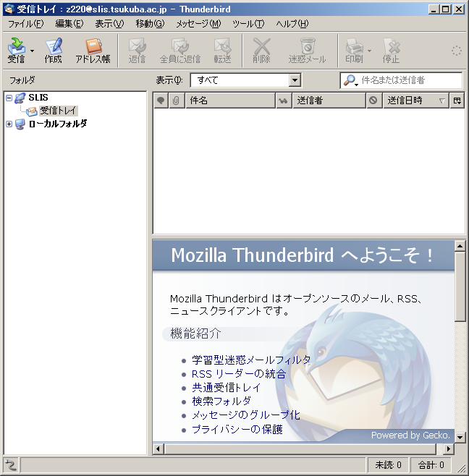Open the ツール(T) menu
Viewport: 469px width, 476px height.
[x=248, y=24]
